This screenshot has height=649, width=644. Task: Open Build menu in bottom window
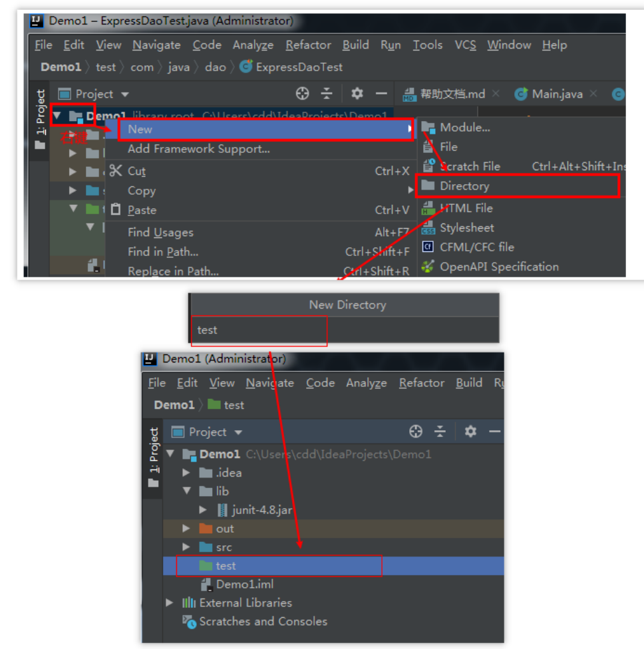(469, 383)
